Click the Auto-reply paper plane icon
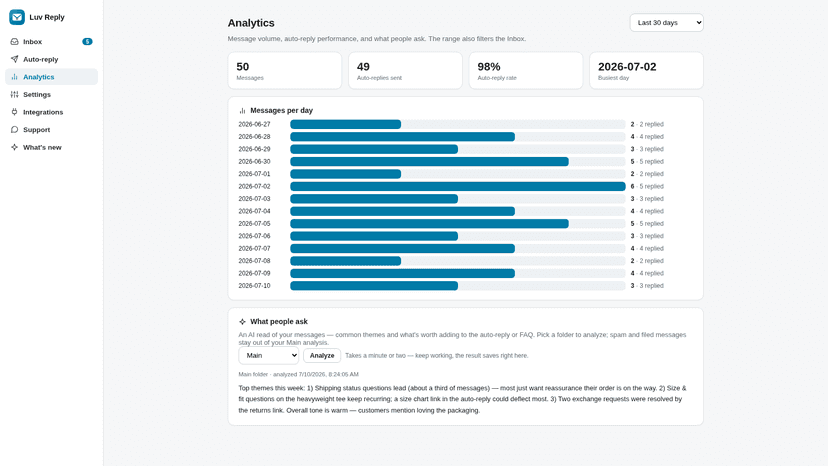828x466 pixels. click(14, 59)
